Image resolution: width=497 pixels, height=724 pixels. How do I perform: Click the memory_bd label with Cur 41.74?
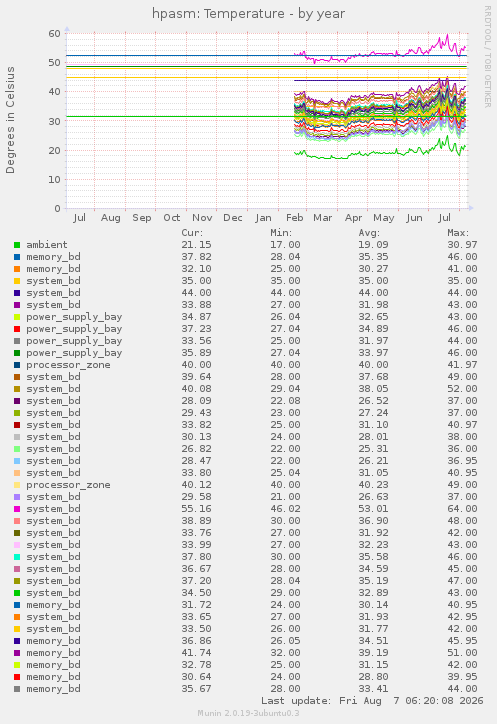pyautogui.click(x=53, y=653)
